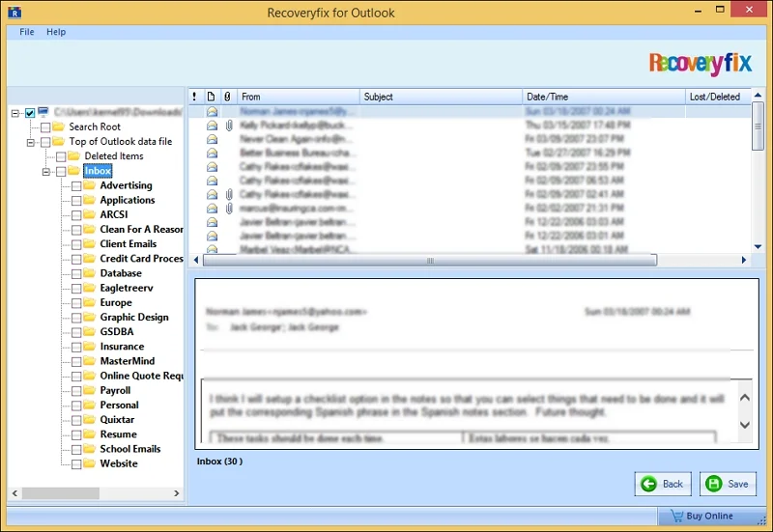Open the File menu
The width and height of the screenshot is (773, 532).
(27, 32)
